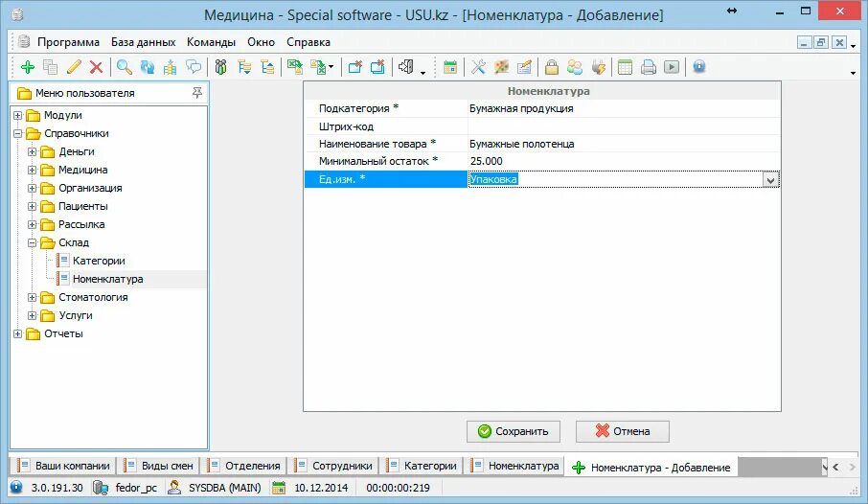Click the people group toolbar icon
Image resolution: width=868 pixels, height=504 pixels.
pos(221,68)
